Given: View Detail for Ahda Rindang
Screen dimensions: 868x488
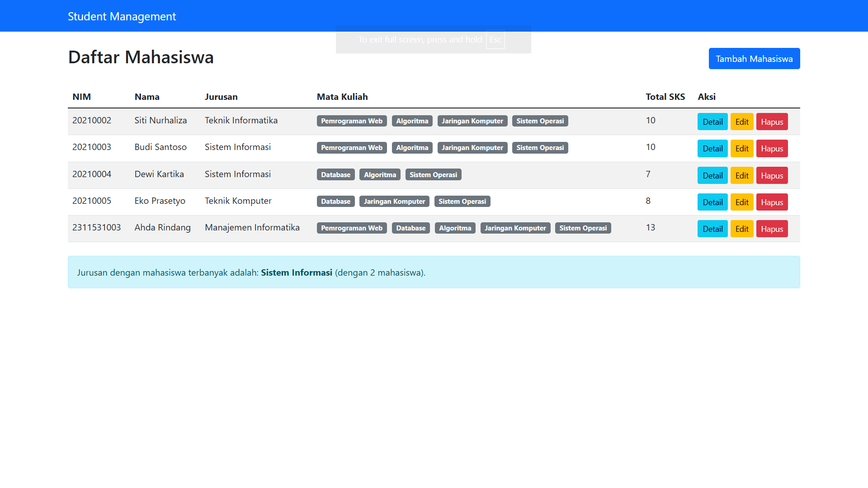Looking at the screenshot, I should pos(712,229).
